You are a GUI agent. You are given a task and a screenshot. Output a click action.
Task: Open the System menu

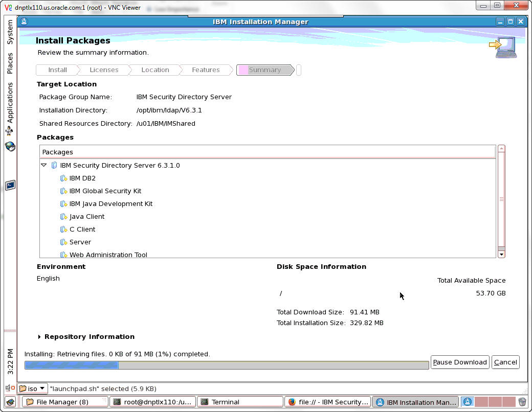(10, 32)
